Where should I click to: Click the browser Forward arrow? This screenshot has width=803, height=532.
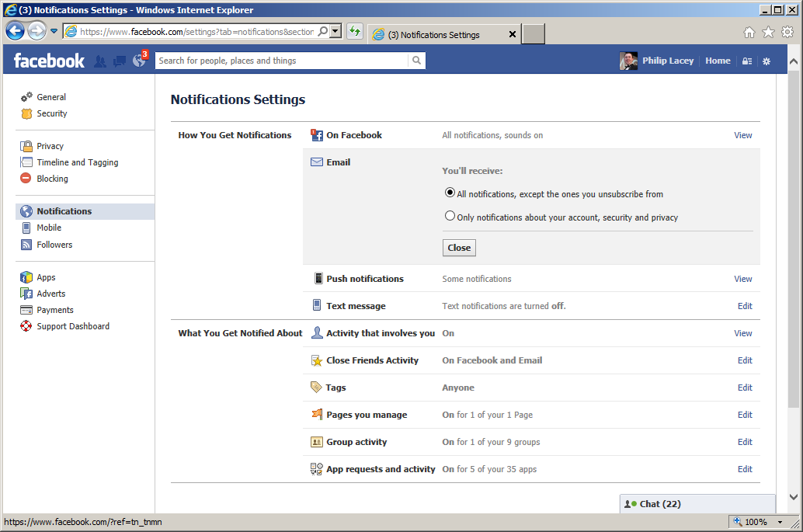click(36, 31)
